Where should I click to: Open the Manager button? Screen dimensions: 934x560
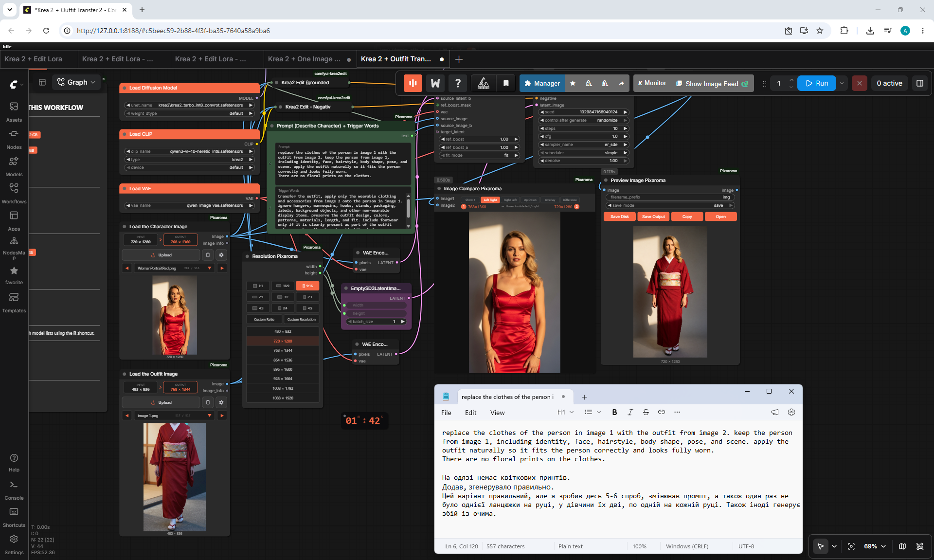click(542, 83)
